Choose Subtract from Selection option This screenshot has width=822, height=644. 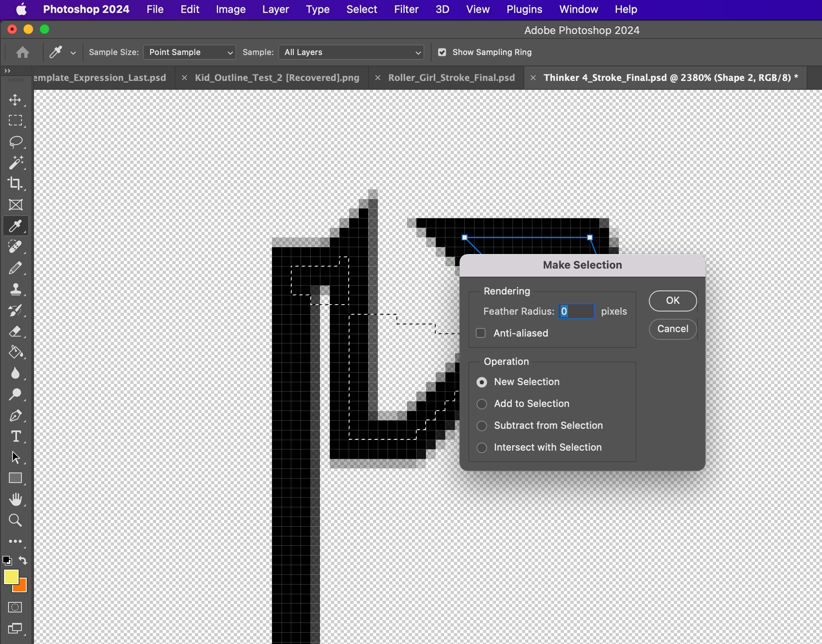click(x=482, y=426)
